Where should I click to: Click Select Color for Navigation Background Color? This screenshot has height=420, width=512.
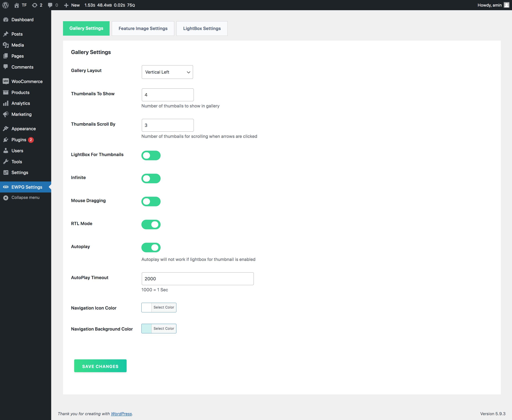[164, 329]
